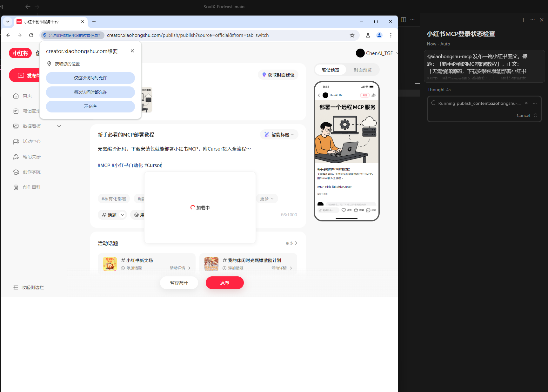548x392 pixels.
Task: Start new conversation with plus icon
Action: pos(523,20)
